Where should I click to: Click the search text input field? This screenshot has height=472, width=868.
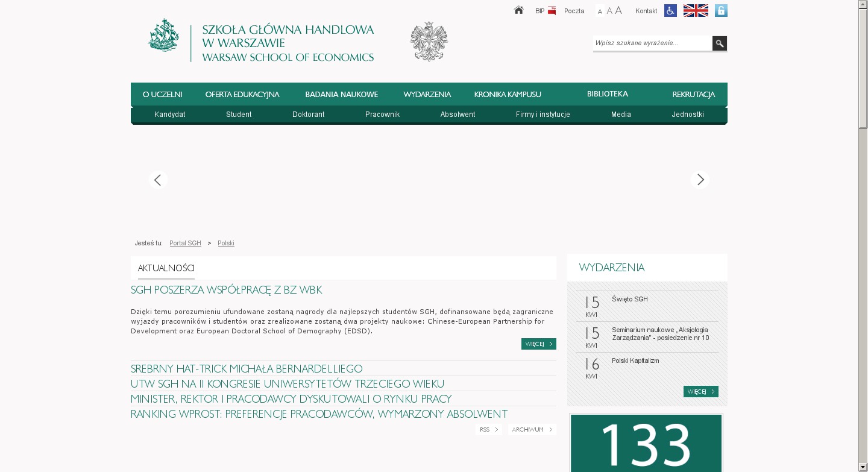pos(652,43)
